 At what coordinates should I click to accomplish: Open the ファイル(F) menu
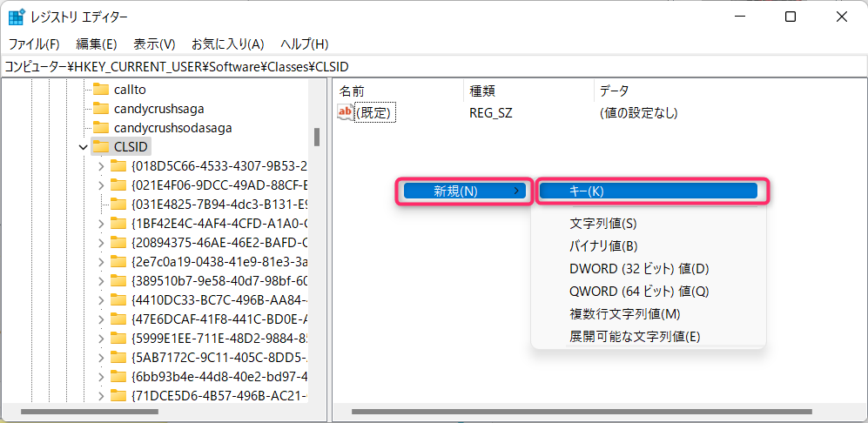pyautogui.click(x=34, y=44)
